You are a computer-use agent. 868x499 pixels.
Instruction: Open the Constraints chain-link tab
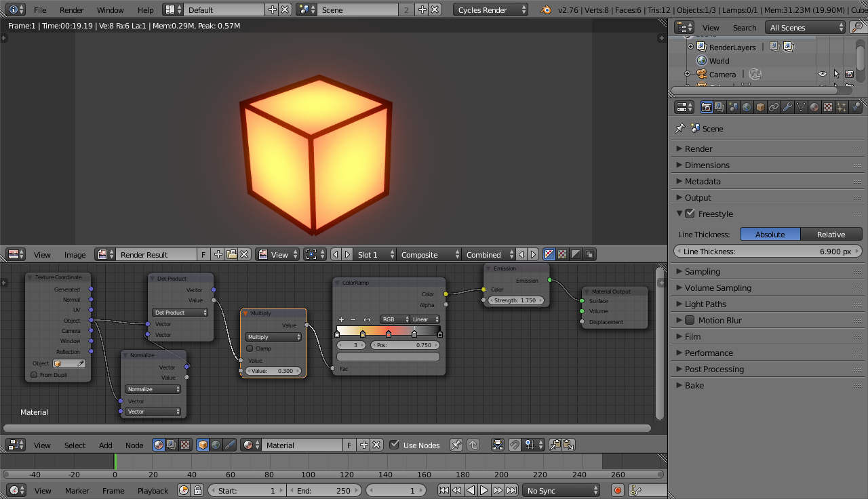[774, 107]
